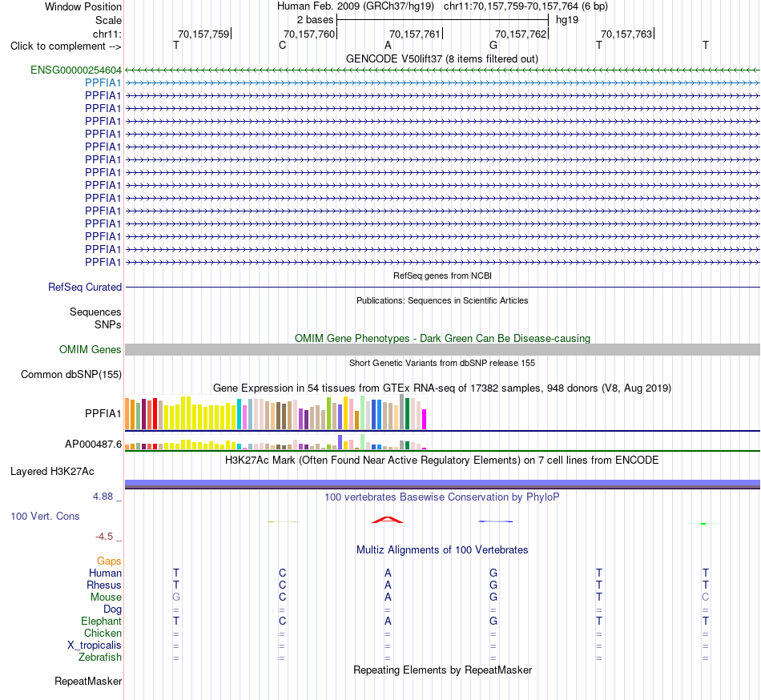Click position label 70,157,759
Viewport: 761px width, 700px height.
[x=203, y=34]
